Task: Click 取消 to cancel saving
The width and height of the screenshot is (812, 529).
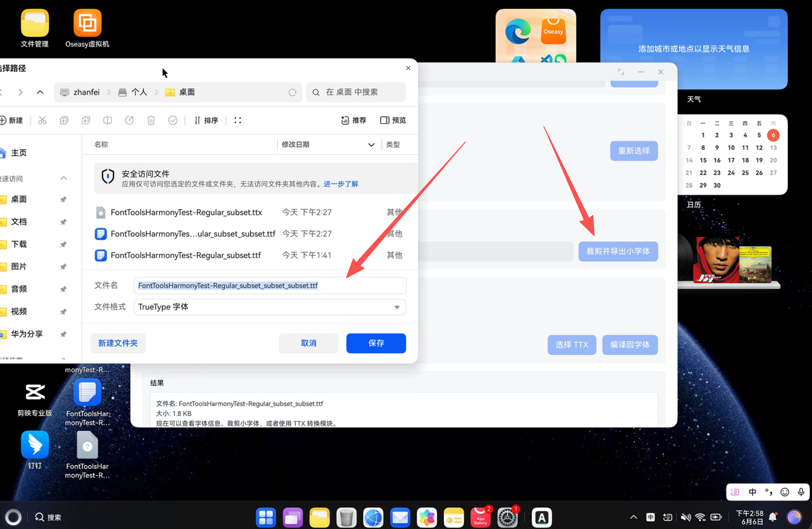Action: (308, 343)
